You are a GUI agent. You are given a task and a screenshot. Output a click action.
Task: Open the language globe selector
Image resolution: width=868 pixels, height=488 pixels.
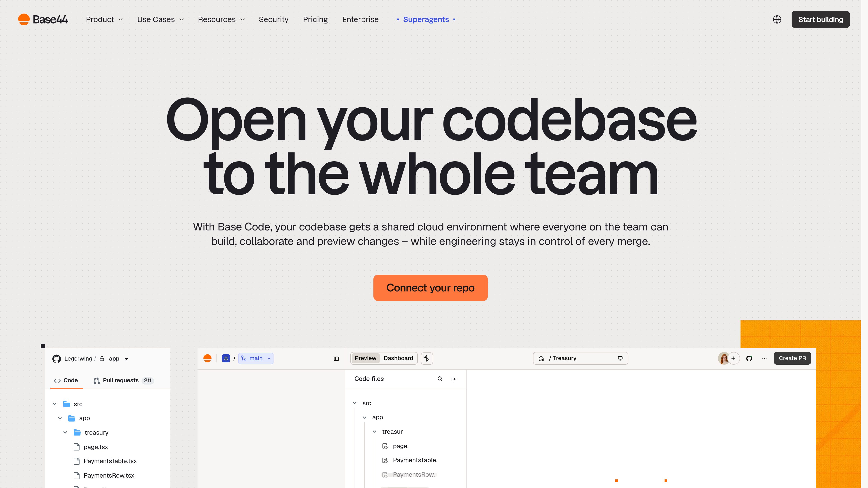coord(777,19)
